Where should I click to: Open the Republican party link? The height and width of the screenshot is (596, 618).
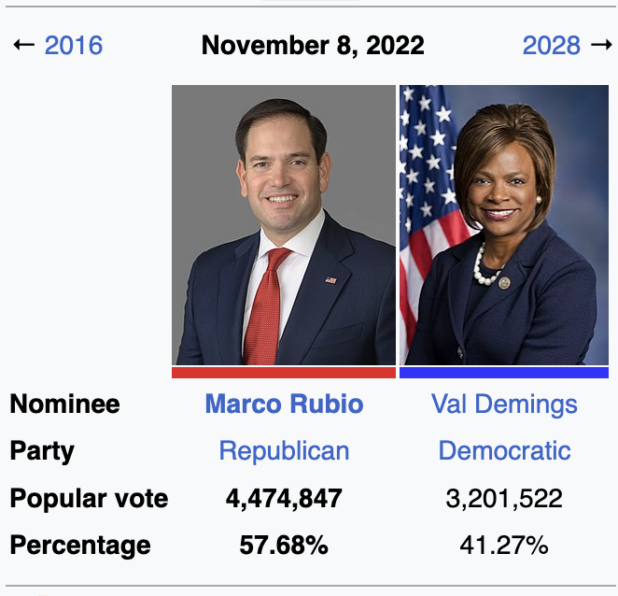[x=284, y=451]
